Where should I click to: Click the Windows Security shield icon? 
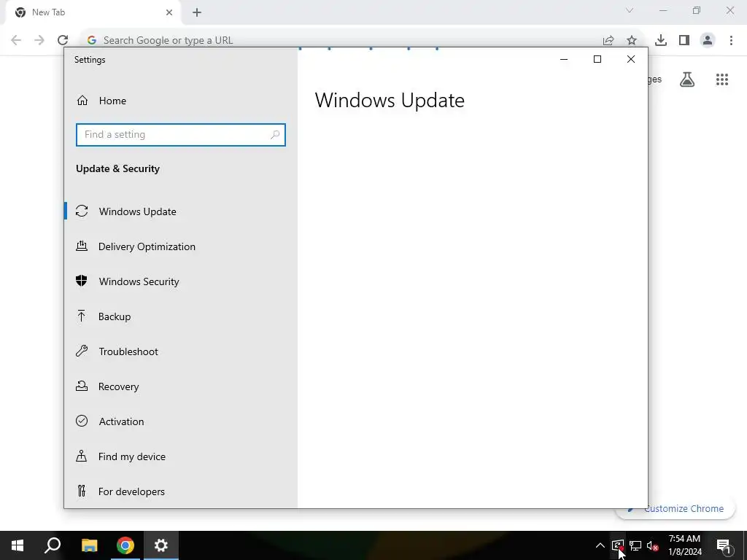point(82,281)
